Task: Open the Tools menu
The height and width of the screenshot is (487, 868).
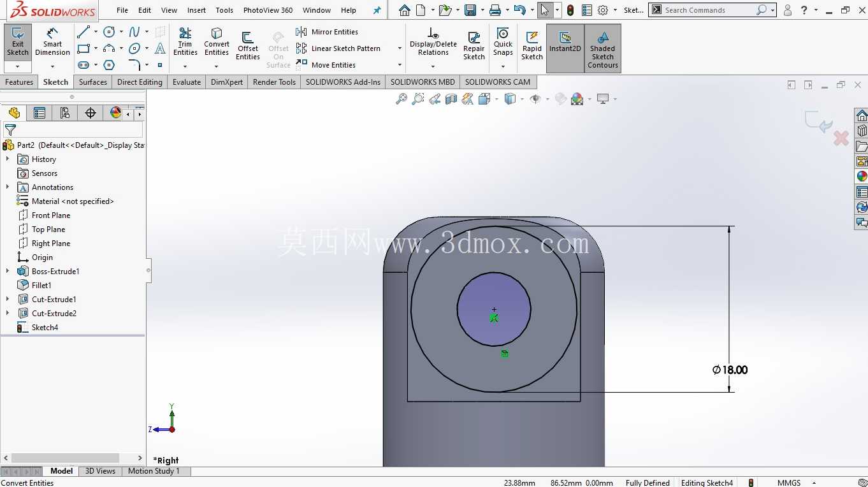Action: pyautogui.click(x=224, y=10)
